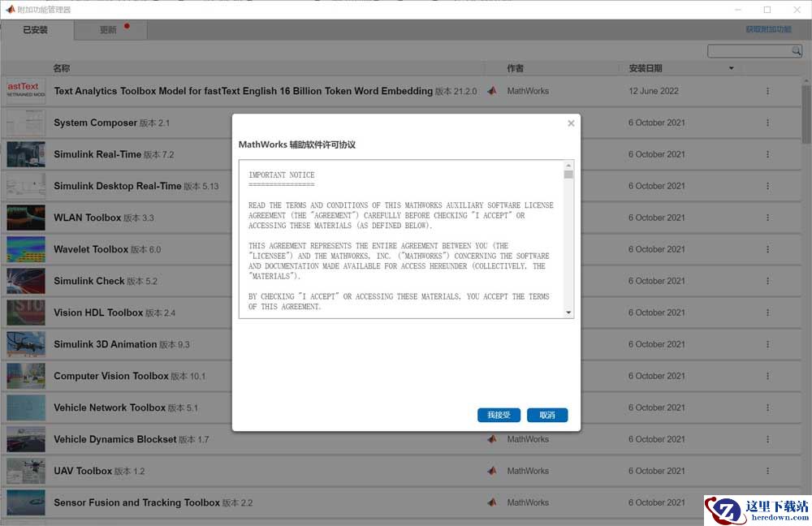Click the Simulink 3D Animation thumbnail
This screenshot has width=812, height=526.
(x=26, y=344)
